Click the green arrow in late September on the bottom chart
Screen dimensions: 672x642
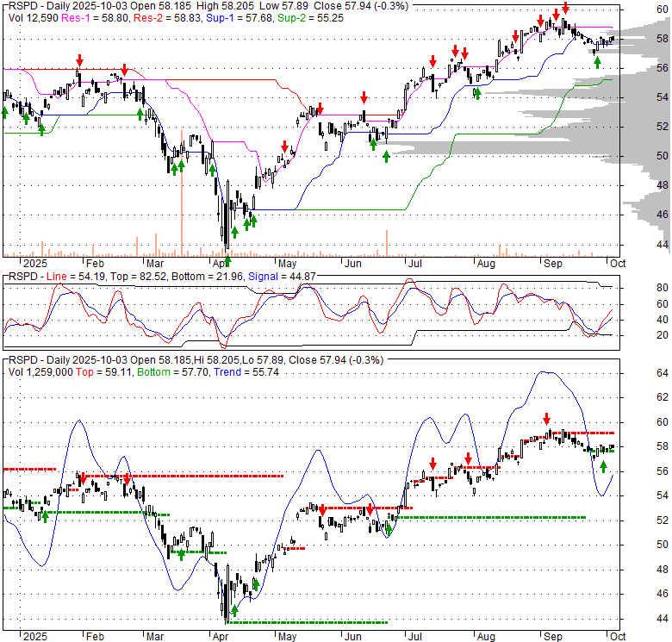click(603, 465)
